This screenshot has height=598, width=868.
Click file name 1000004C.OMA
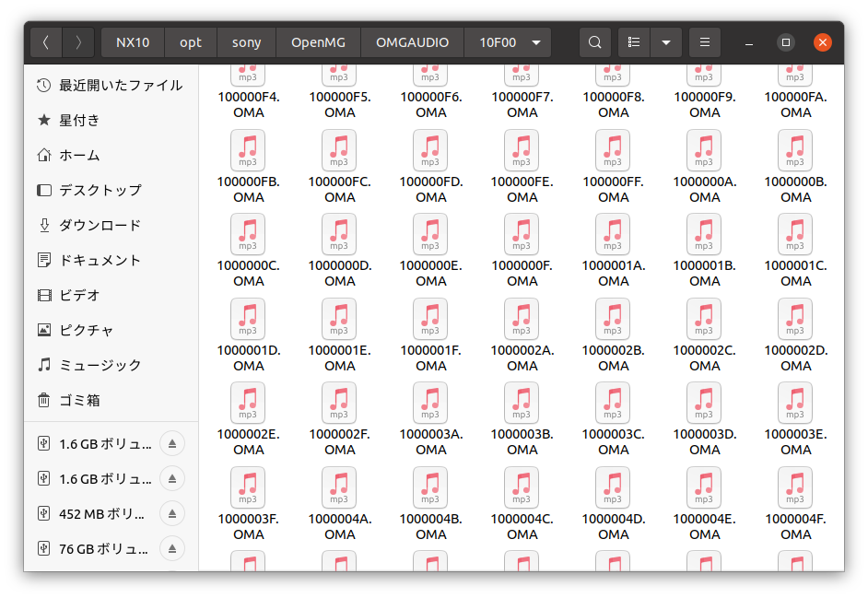(x=522, y=526)
